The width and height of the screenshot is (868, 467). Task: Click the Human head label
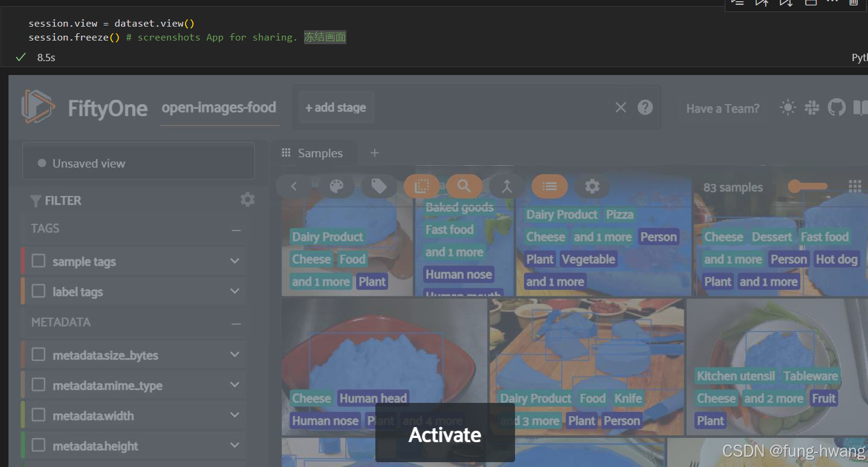tap(373, 398)
